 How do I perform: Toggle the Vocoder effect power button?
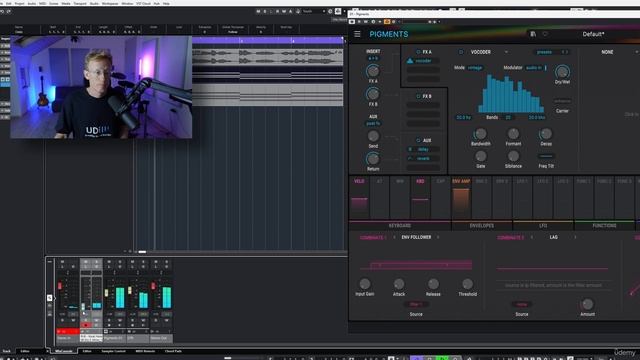coord(461,52)
